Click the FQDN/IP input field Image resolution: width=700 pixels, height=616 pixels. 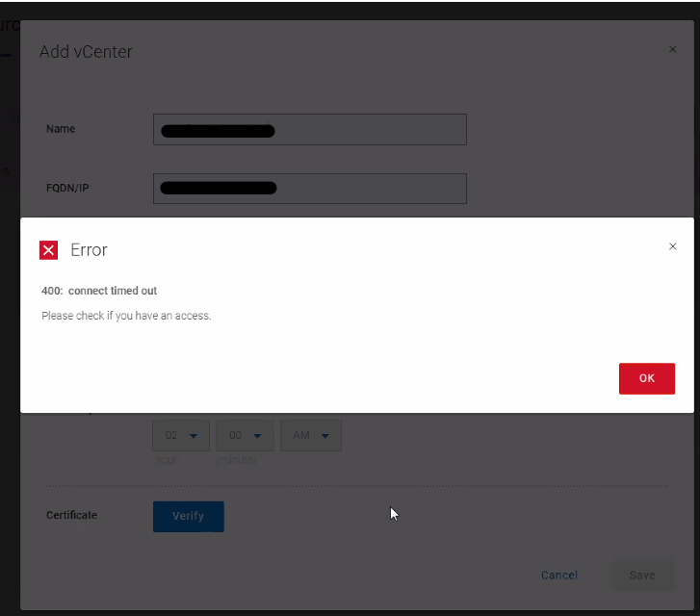pyautogui.click(x=310, y=189)
